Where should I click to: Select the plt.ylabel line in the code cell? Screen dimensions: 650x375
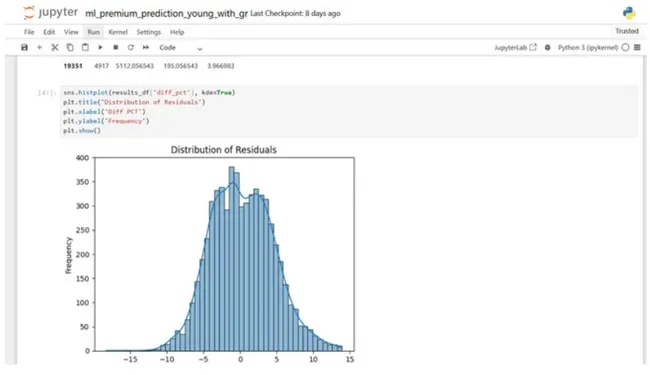pos(106,121)
